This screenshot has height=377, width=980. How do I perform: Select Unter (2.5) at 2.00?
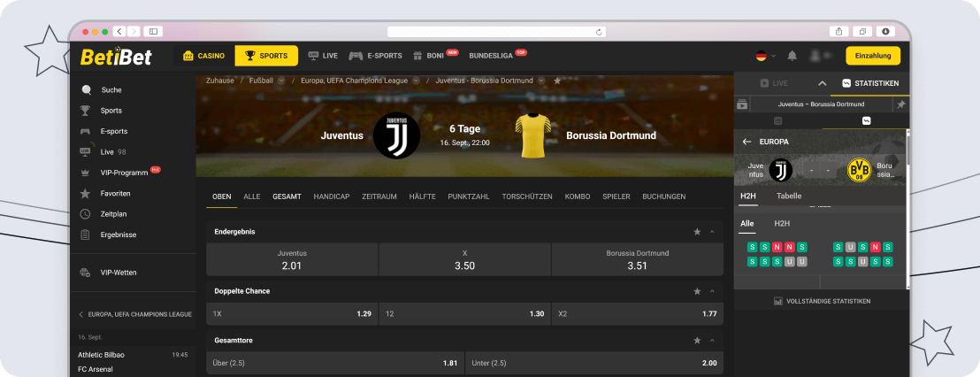594,363
